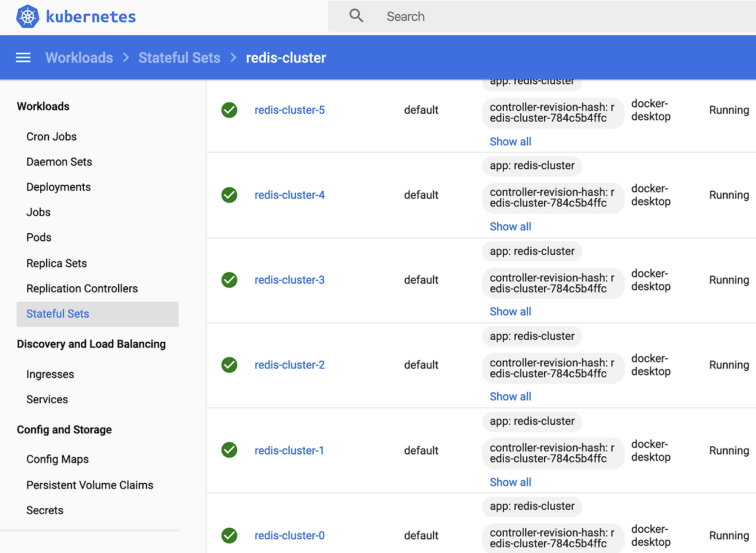756x553 pixels.
Task: Click the Kubernetes logo icon
Action: click(28, 17)
